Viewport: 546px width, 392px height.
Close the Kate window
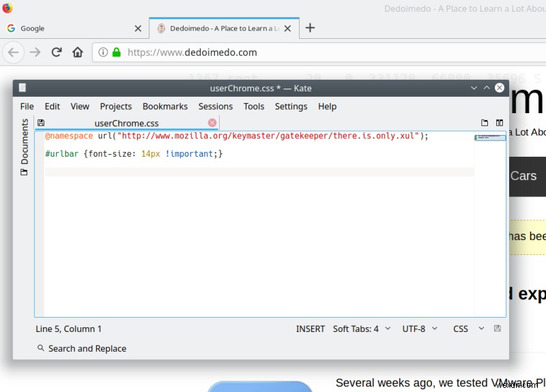coord(500,88)
